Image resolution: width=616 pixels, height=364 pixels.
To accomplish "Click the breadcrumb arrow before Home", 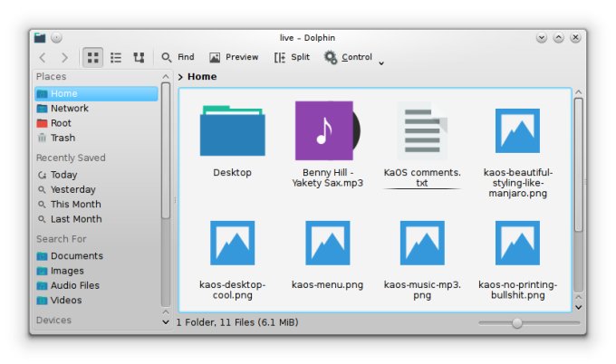I will click(x=181, y=77).
